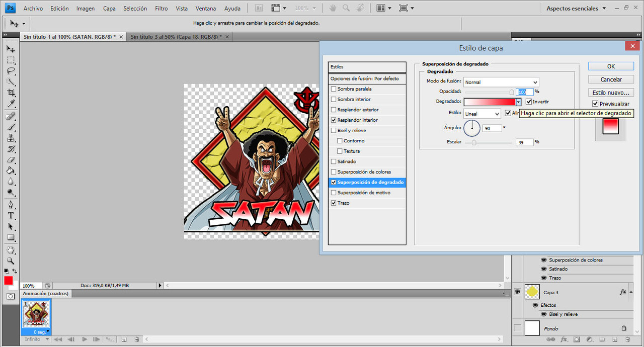The image size is (644, 347).
Task: Enable the Sombra interior checkbox
Action: coord(334,99)
